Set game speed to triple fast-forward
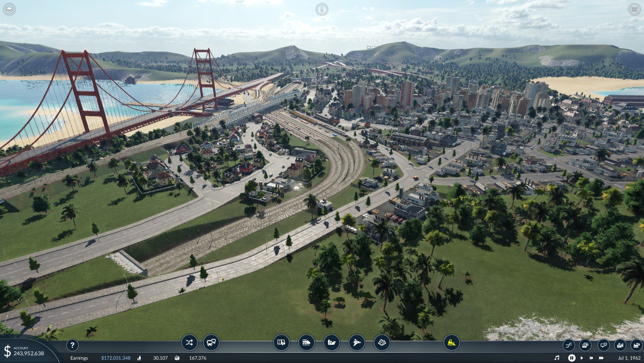The width and height of the screenshot is (644, 363). click(601, 358)
